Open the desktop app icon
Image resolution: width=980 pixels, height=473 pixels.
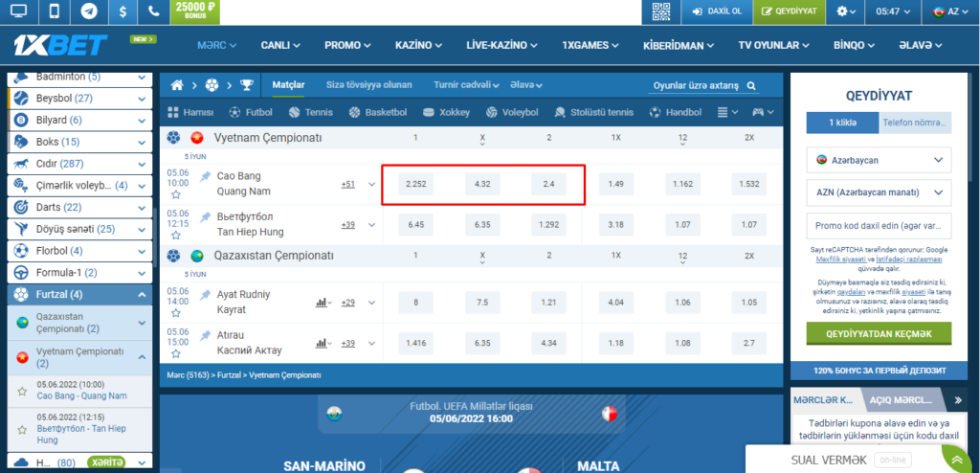point(19,11)
